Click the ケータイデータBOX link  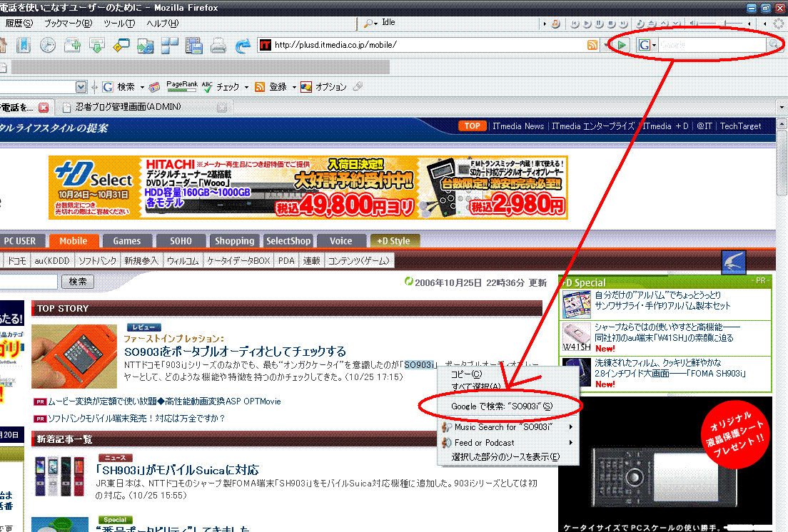point(238,261)
